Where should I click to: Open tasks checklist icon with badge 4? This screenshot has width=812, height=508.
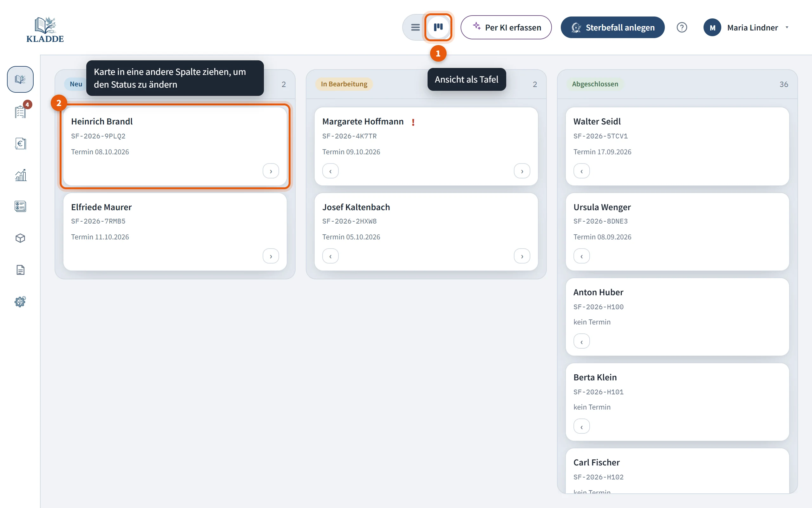tap(20, 111)
